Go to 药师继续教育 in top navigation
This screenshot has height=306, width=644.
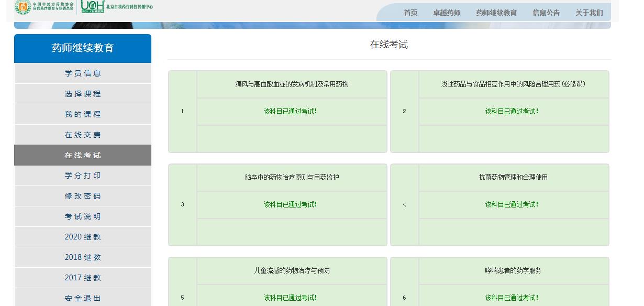496,13
